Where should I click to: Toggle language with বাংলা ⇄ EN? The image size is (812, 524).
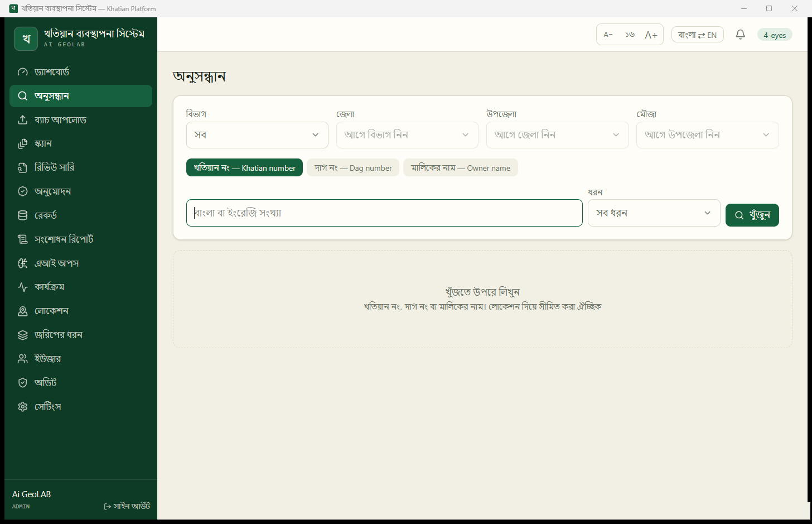(698, 35)
